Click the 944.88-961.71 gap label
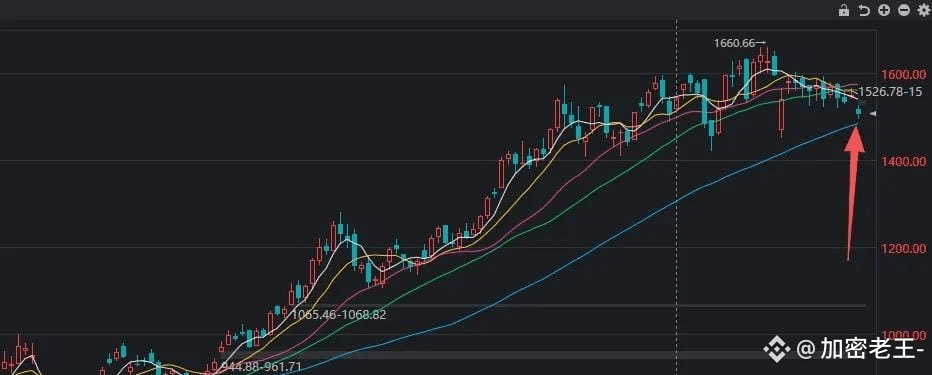 [262, 366]
